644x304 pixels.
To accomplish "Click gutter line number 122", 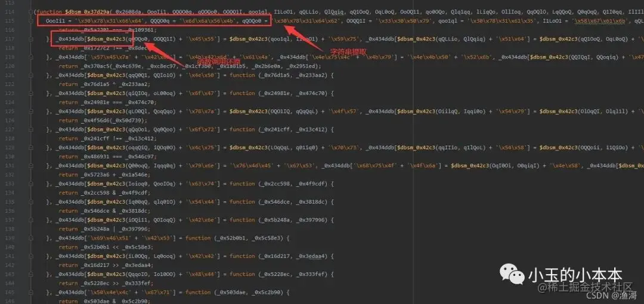I will (9, 84).
